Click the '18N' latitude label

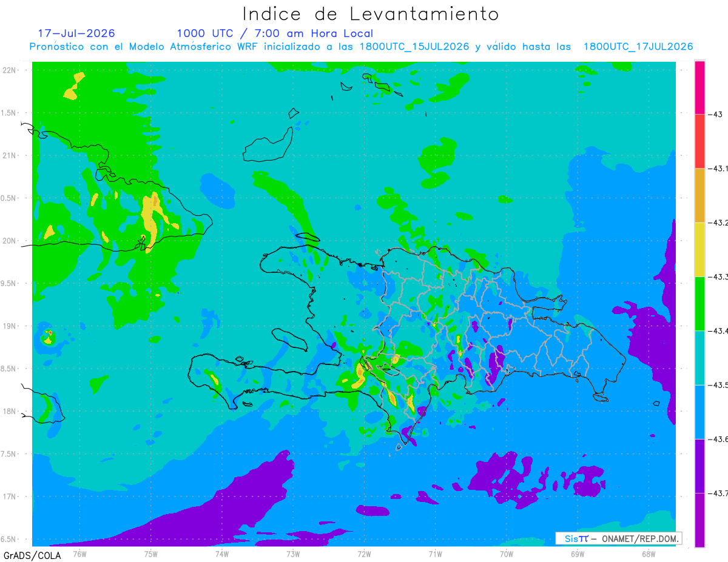pos(10,411)
